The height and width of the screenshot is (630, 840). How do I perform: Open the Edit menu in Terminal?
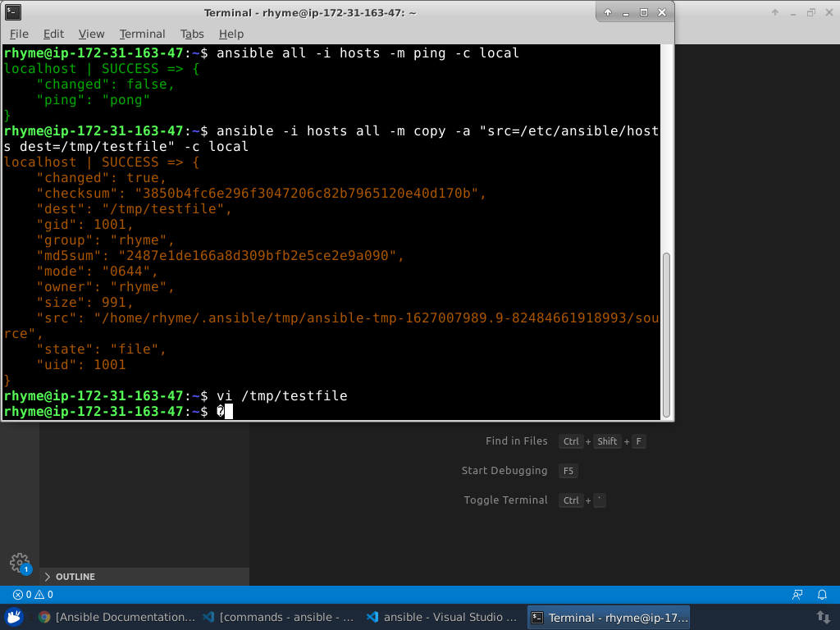53,34
